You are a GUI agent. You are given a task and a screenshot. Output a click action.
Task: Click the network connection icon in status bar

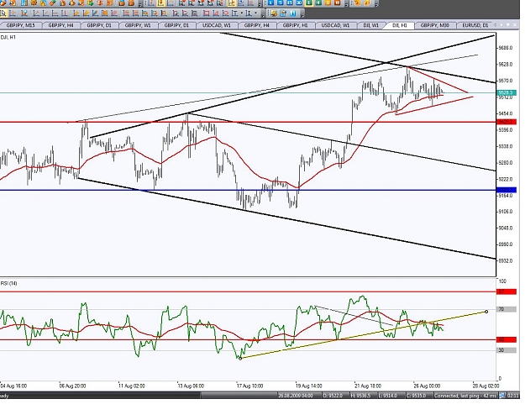click(x=502, y=396)
